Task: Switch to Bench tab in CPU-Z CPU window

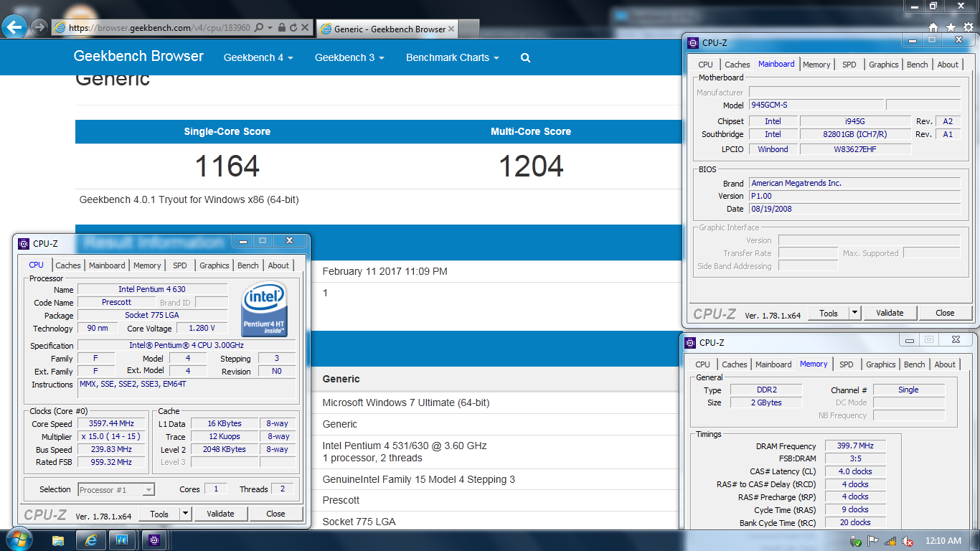Action: [248, 265]
